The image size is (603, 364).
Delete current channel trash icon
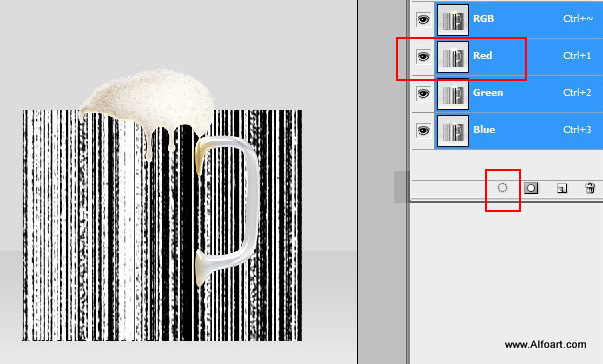[x=590, y=188]
